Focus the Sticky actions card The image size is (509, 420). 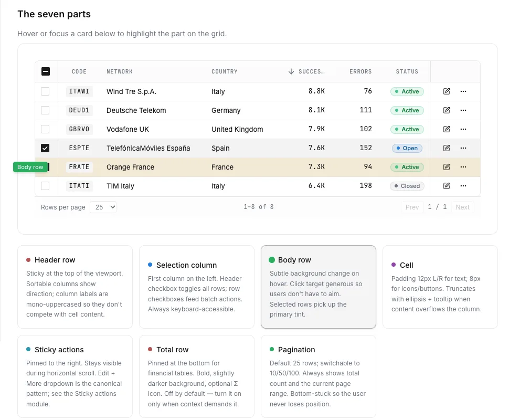[75, 376]
